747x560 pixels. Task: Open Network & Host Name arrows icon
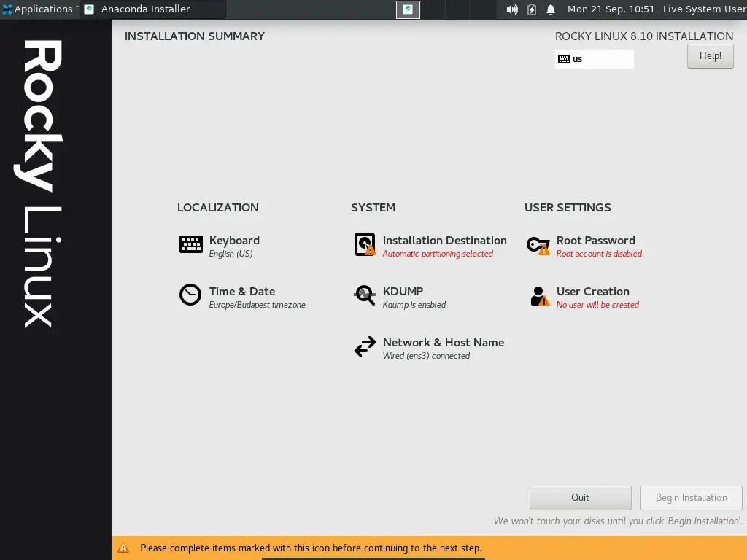[x=365, y=346]
